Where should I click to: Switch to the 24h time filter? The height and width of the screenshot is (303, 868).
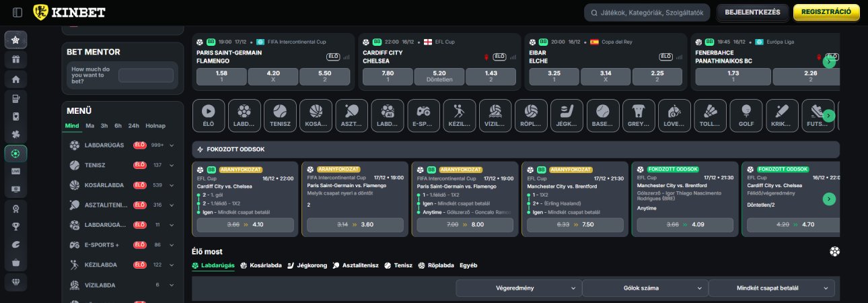click(133, 126)
